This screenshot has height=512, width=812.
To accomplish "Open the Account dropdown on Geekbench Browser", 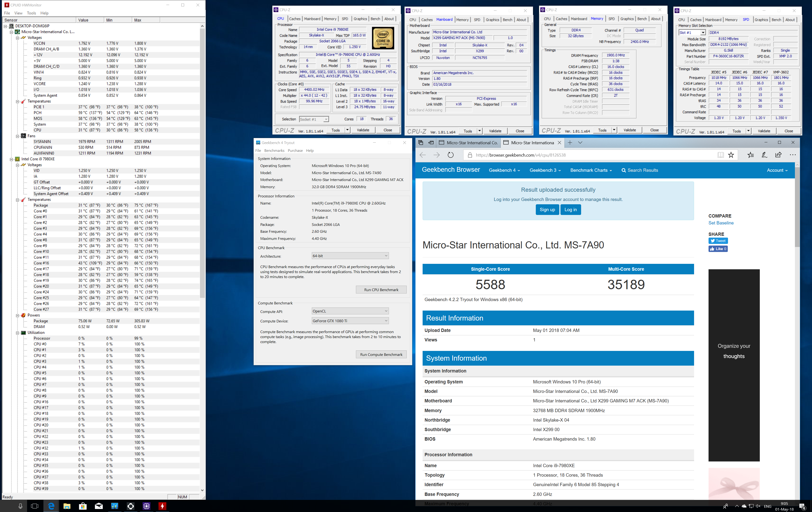I will 777,170.
